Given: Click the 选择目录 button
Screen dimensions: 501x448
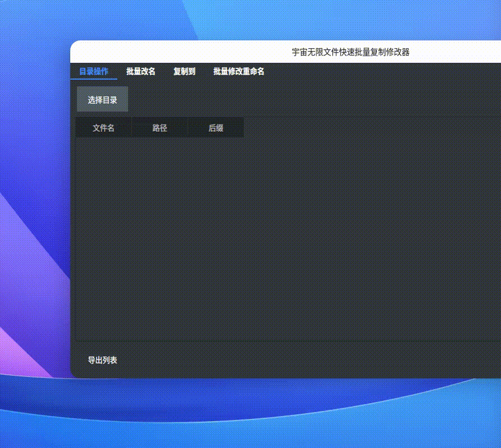Looking at the screenshot, I should pos(102,99).
